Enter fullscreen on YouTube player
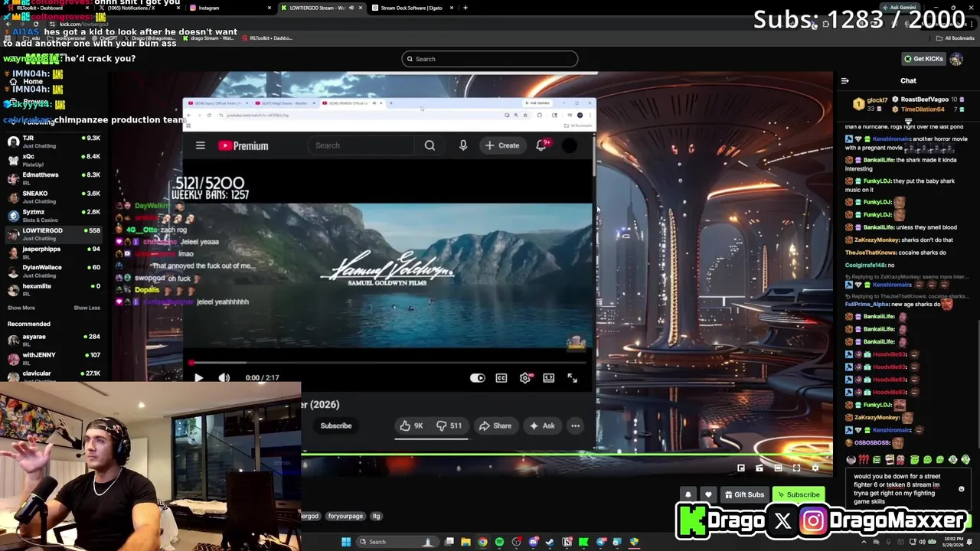Screen dimensions: 980x551 (572, 377)
